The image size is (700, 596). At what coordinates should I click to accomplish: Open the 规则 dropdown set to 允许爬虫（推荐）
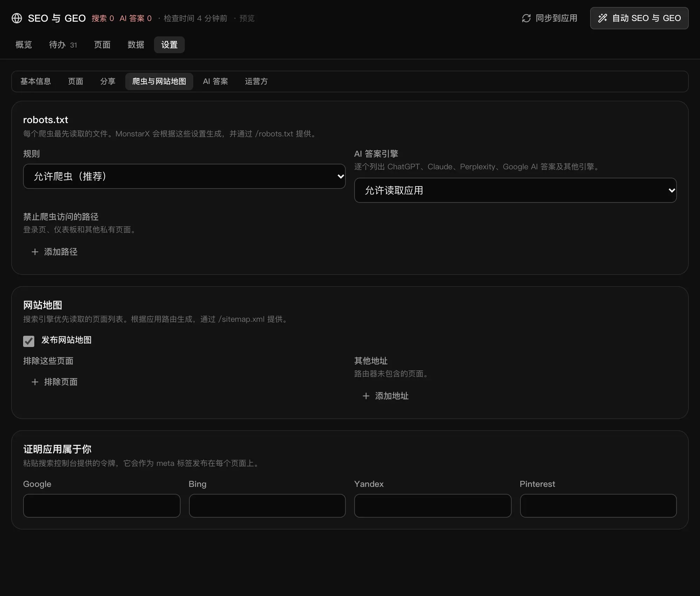pyautogui.click(x=184, y=176)
